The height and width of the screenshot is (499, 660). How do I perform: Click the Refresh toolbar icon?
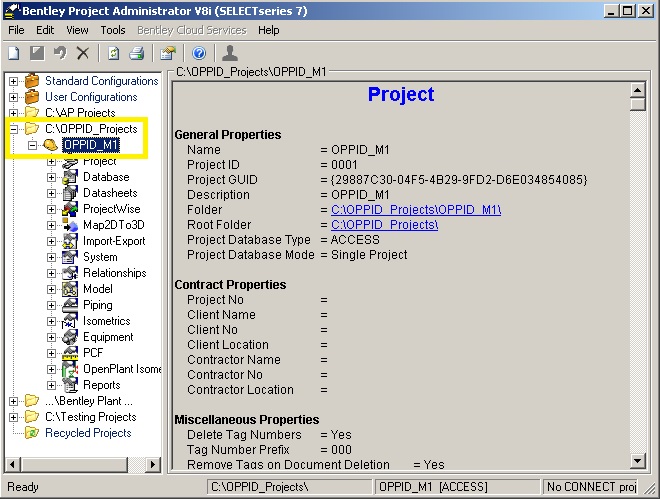pyautogui.click(x=113, y=53)
